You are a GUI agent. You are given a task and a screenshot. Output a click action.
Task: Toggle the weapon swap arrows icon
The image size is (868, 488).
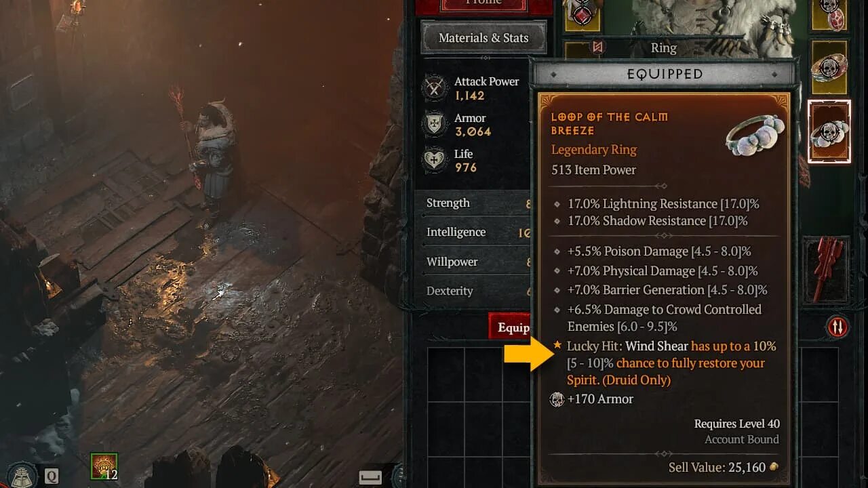[837, 327]
